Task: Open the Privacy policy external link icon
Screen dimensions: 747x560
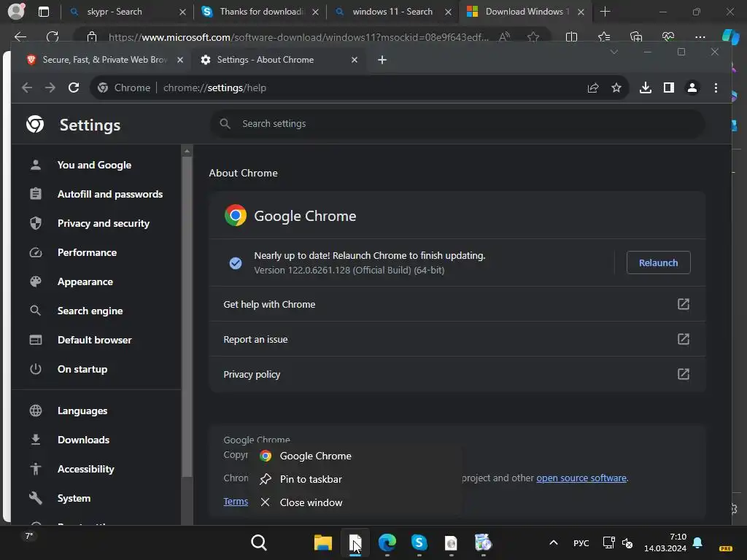Action: (683, 374)
